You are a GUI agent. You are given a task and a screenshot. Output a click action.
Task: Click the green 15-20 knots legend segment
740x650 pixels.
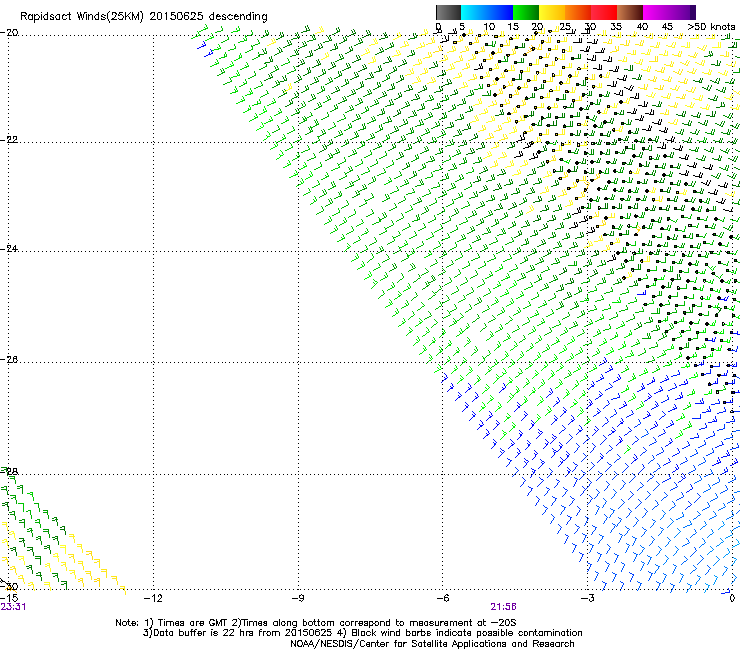coord(526,12)
